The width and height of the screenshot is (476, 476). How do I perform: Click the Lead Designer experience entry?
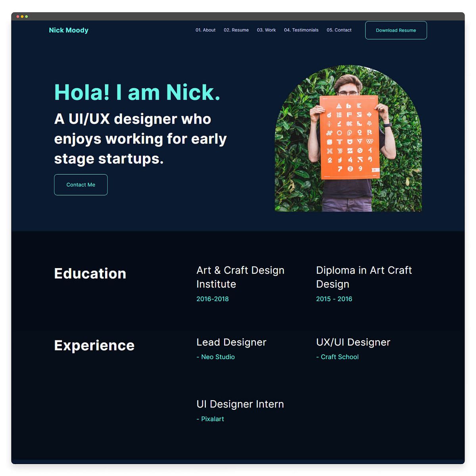tap(231, 342)
